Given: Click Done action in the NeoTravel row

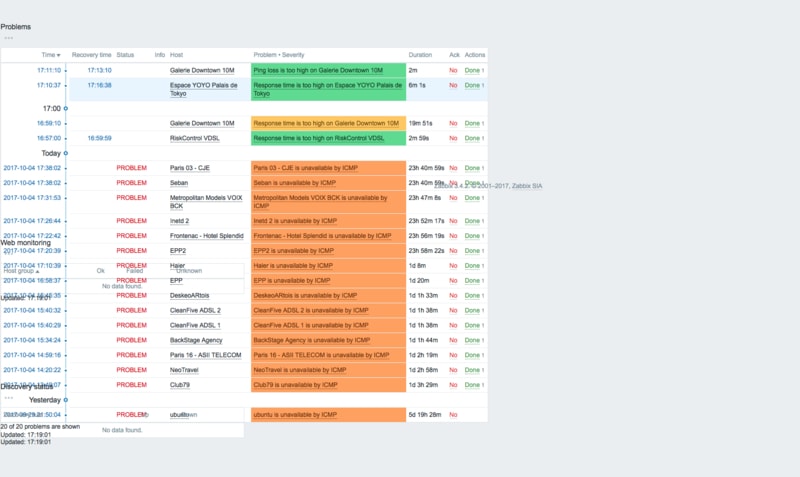Looking at the screenshot, I should 472,370.
